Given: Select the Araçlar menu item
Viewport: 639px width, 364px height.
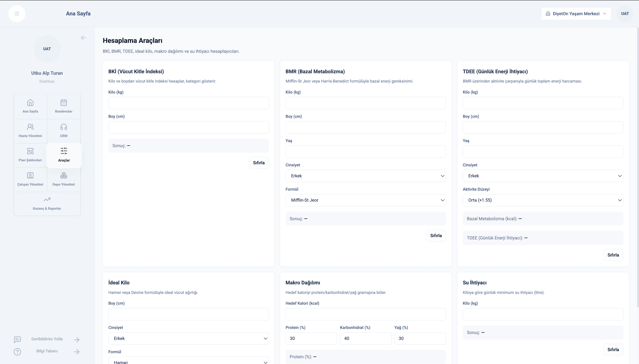Looking at the screenshot, I should 64,155.
